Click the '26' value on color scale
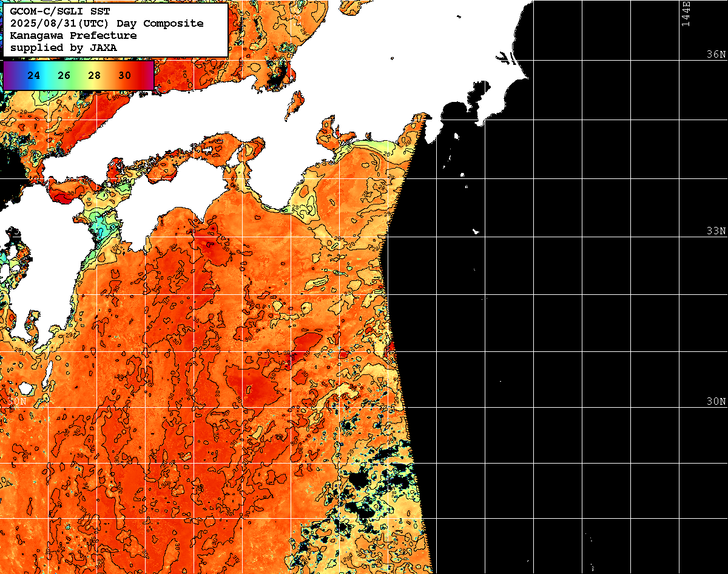Viewport: 728px width, 574px height. [64, 75]
